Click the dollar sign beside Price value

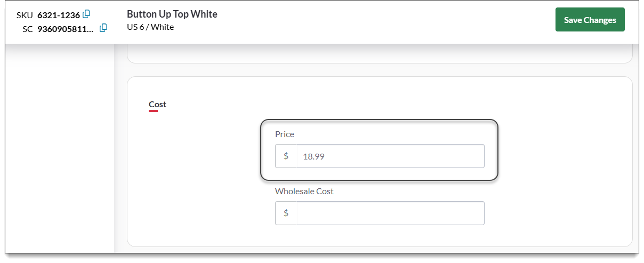click(x=286, y=156)
